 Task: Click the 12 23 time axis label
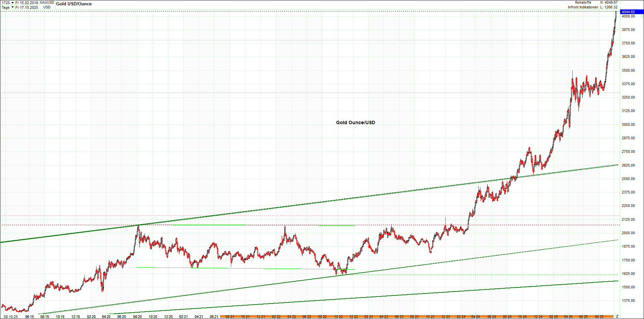pyautogui.click(x=446, y=317)
